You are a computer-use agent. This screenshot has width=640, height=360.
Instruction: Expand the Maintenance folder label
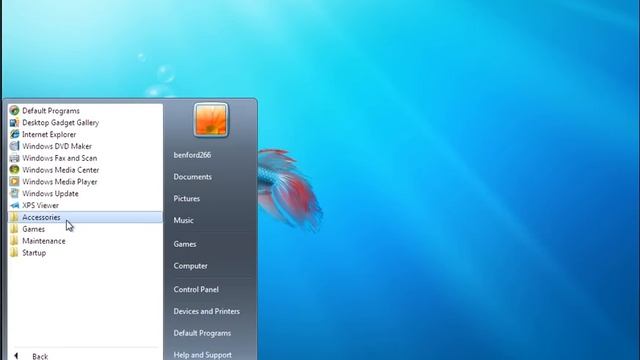44,241
